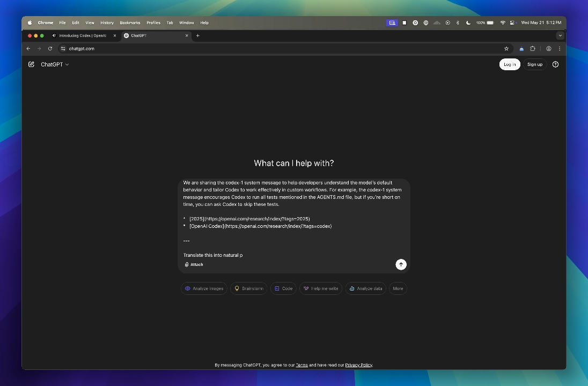The height and width of the screenshot is (386, 588).
Task: Open the ChatGPT model dropdown
Action: (54, 64)
